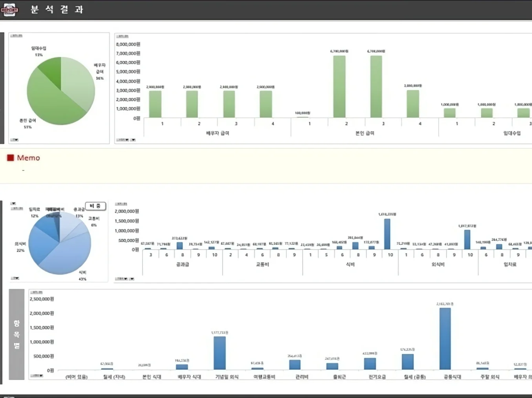Click the 임대수입 bar for month 1
This screenshot has width=532, height=398.
click(450, 113)
